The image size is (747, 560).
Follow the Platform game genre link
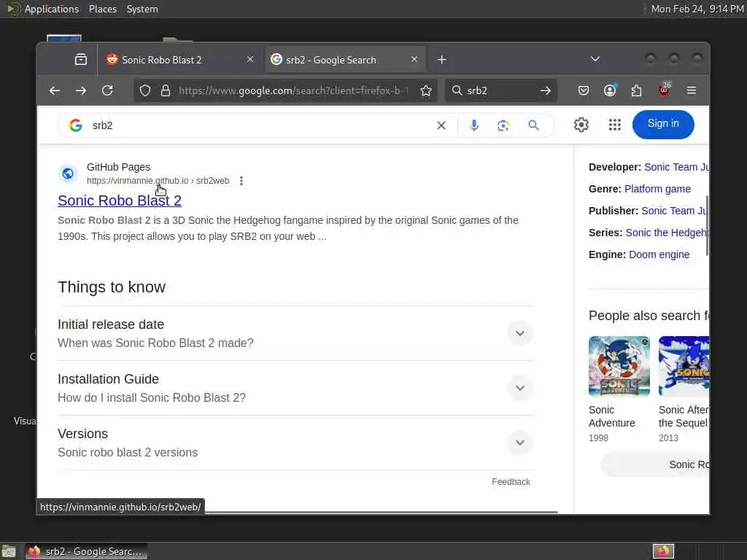(657, 189)
